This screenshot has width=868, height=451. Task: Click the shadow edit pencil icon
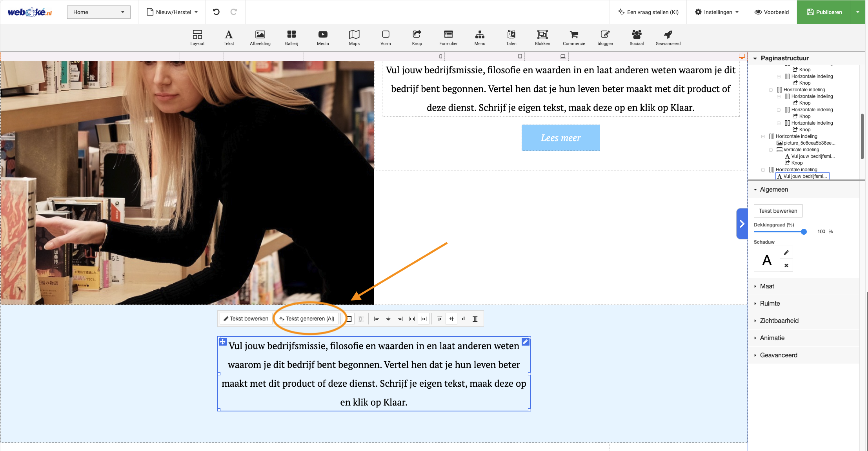(x=786, y=253)
